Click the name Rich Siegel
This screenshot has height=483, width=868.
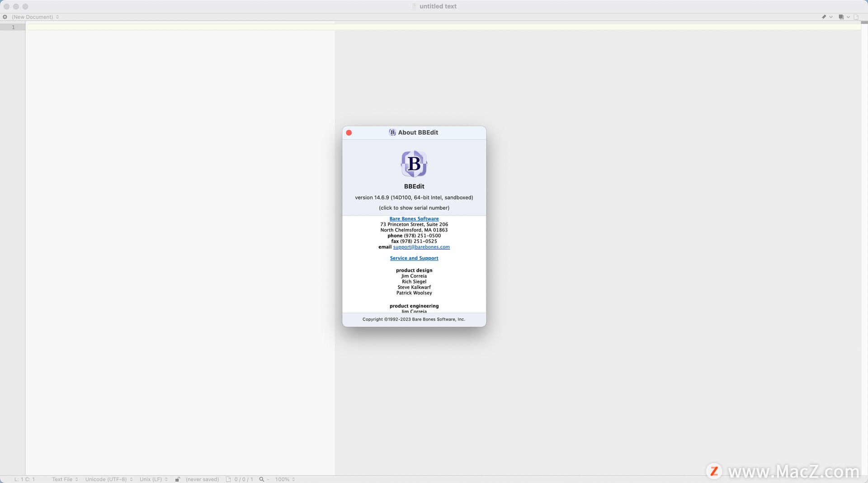tap(414, 282)
